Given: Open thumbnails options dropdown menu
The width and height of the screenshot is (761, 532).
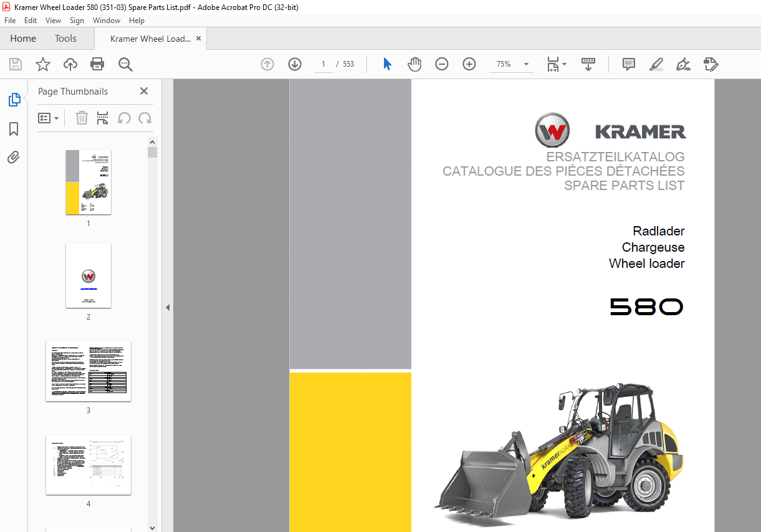Looking at the screenshot, I should click(49, 118).
